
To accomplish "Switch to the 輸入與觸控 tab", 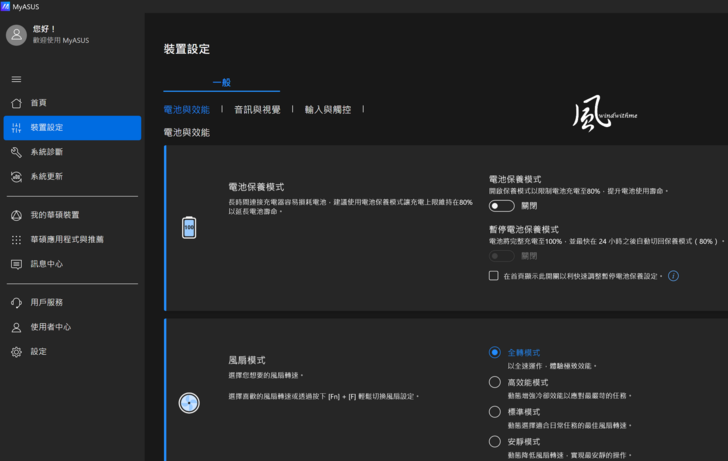I will pos(327,110).
